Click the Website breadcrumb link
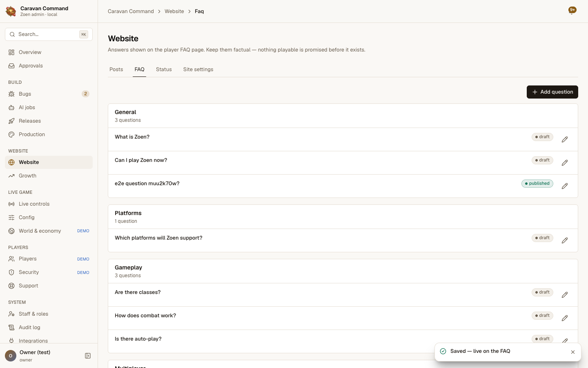The height and width of the screenshot is (368, 588). coord(174,11)
